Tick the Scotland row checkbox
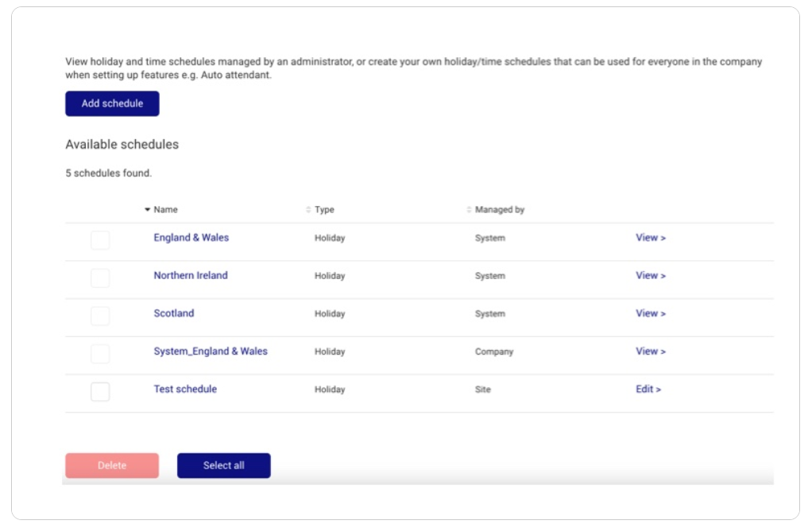Viewport: 812px width, 532px height. tap(100, 316)
